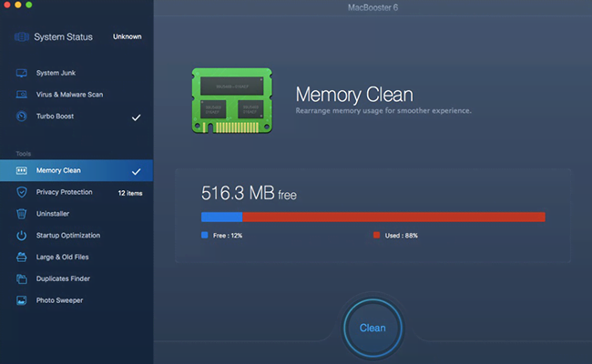Select Turbo Boost in the sidebar
Screen dimensions: 592x364
77,116
